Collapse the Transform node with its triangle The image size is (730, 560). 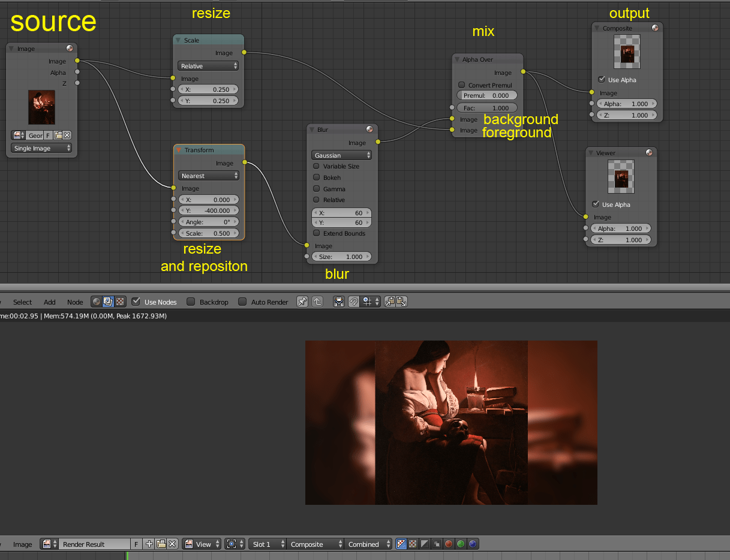[x=179, y=150]
